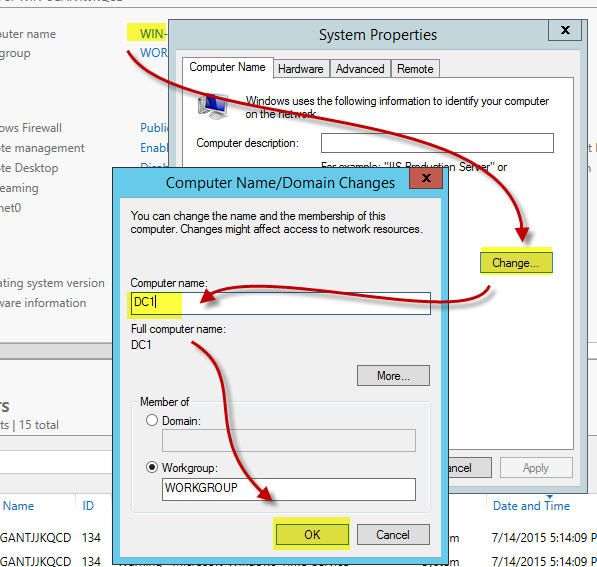The height and width of the screenshot is (567, 597).
Task: Click the DC1 full computer name value
Action: click(x=141, y=345)
